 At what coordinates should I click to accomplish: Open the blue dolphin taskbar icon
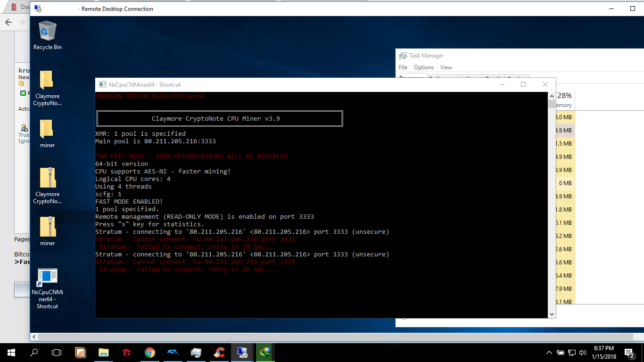pyautogui.click(x=173, y=352)
